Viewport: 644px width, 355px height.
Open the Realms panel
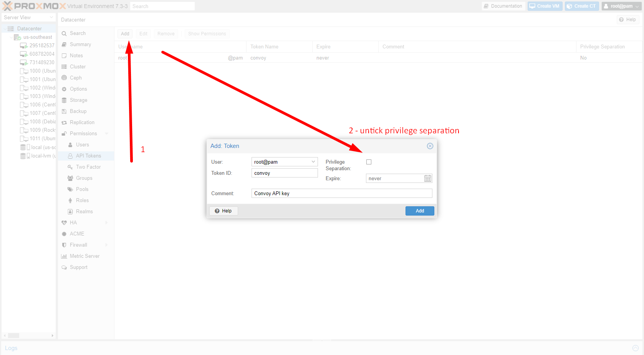(83, 211)
